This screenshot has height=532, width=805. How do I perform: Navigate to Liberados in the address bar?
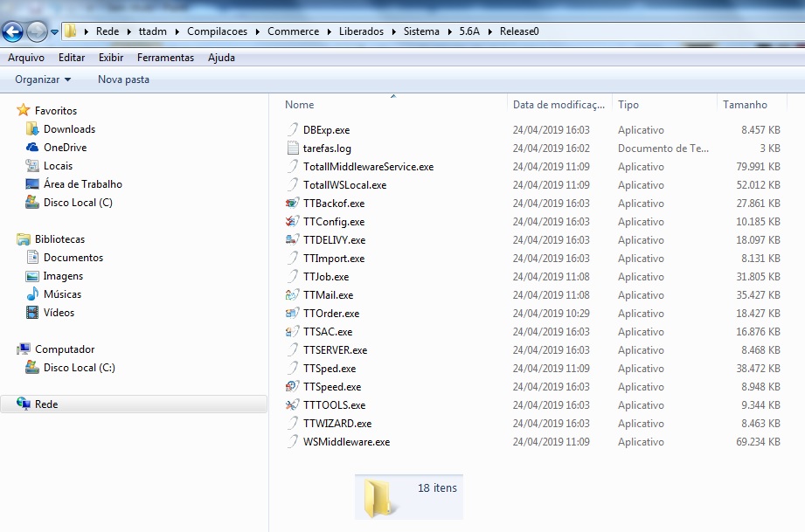[x=362, y=31]
